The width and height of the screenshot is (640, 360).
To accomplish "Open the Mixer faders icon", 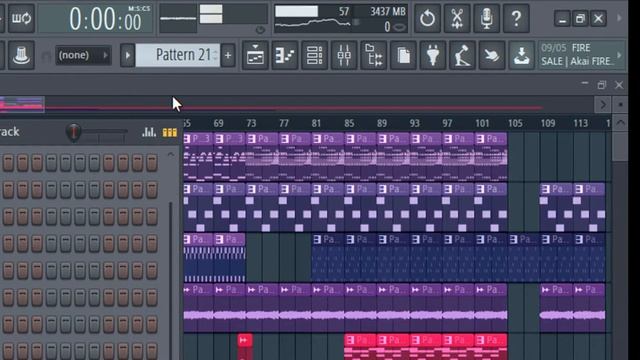I will [344, 55].
